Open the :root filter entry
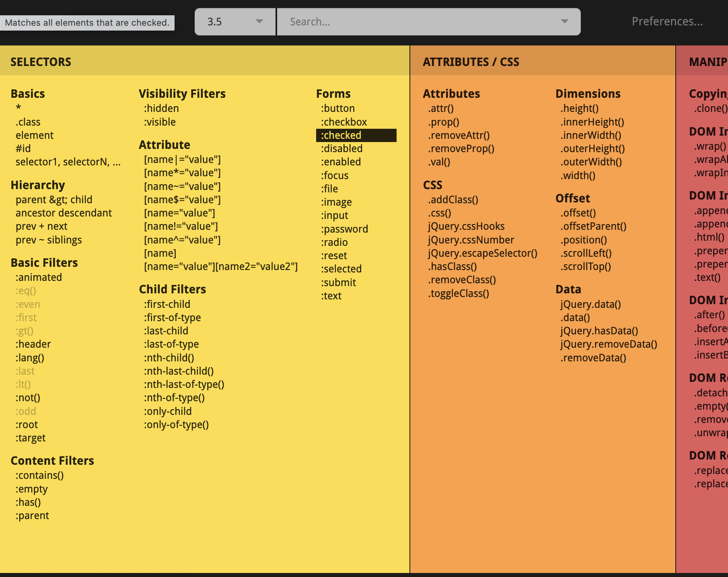This screenshot has height=577, width=728. [x=27, y=425]
